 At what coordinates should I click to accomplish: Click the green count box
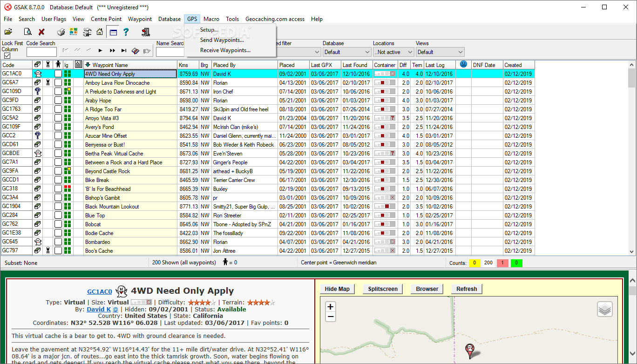516,263
